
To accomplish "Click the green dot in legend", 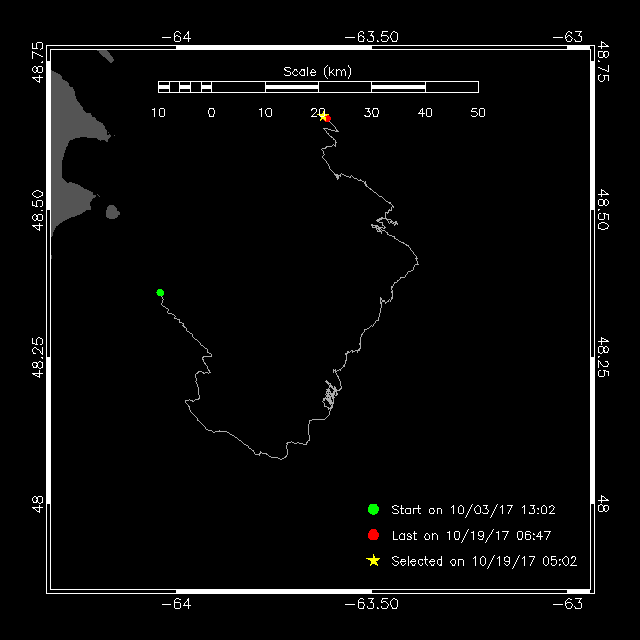I will (373, 509).
